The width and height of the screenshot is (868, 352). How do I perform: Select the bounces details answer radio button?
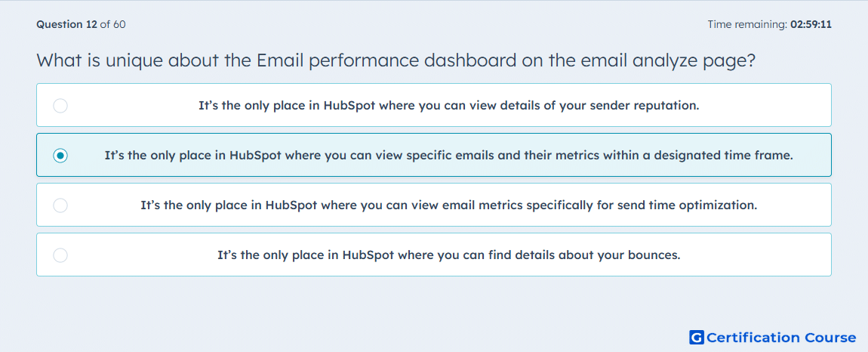click(x=60, y=255)
